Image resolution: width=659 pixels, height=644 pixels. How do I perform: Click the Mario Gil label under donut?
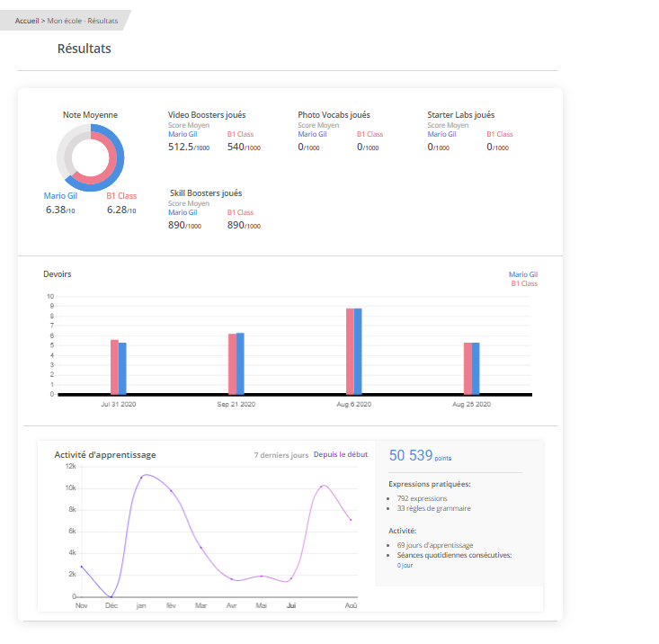pos(60,196)
